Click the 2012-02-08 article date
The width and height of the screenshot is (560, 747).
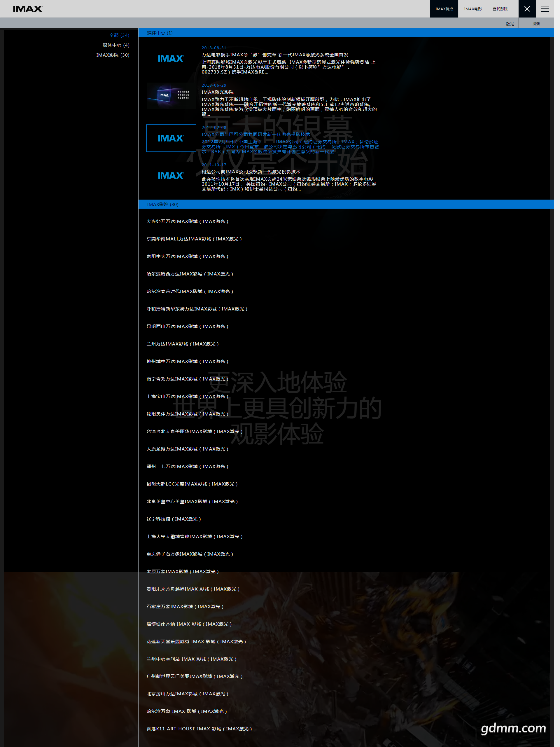click(214, 128)
